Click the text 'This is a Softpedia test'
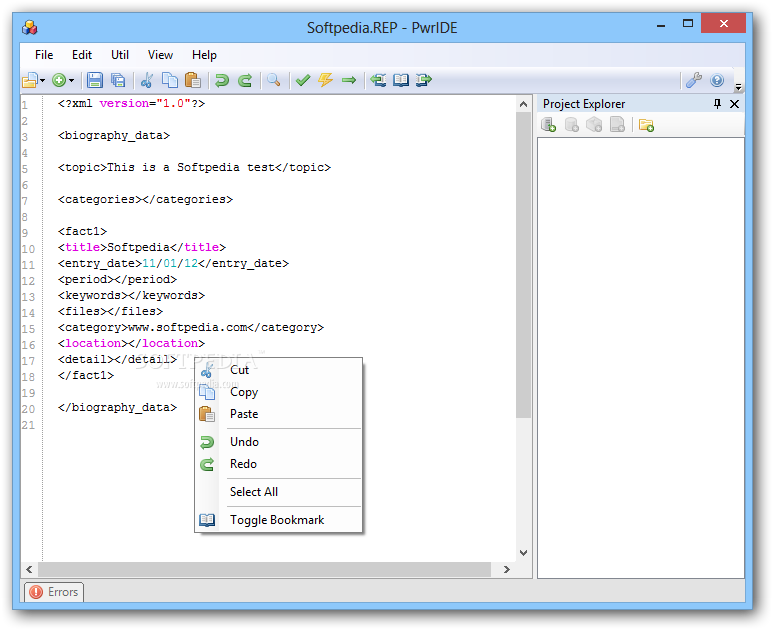The image size is (773, 630). click(191, 168)
